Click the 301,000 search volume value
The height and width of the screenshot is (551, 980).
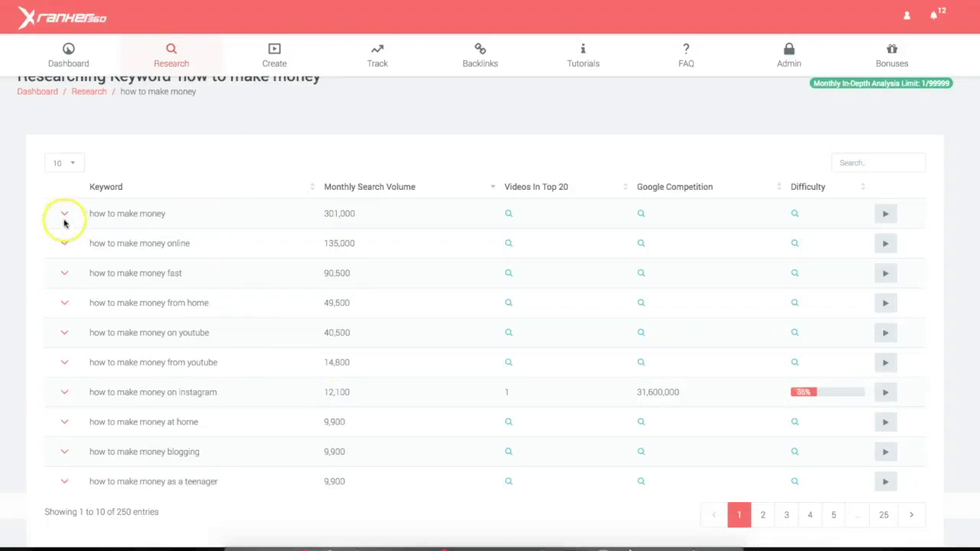[x=339, y=214]
